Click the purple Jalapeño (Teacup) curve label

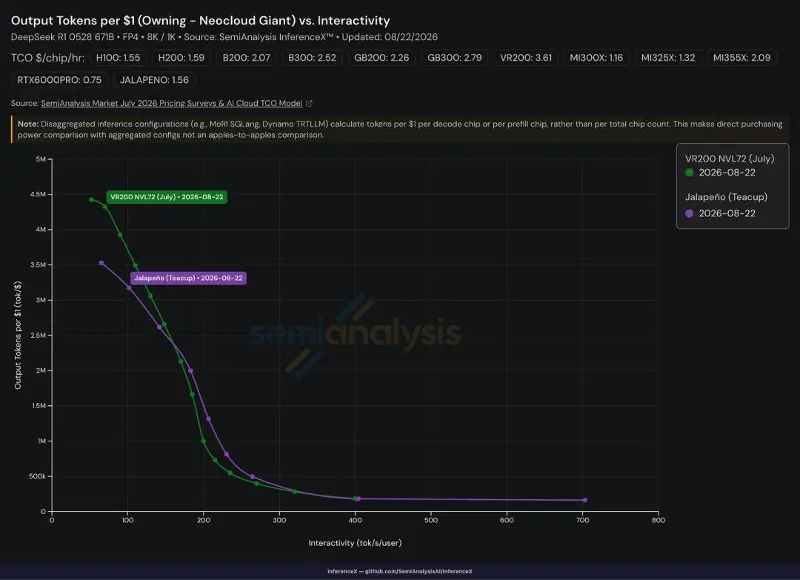188,278
